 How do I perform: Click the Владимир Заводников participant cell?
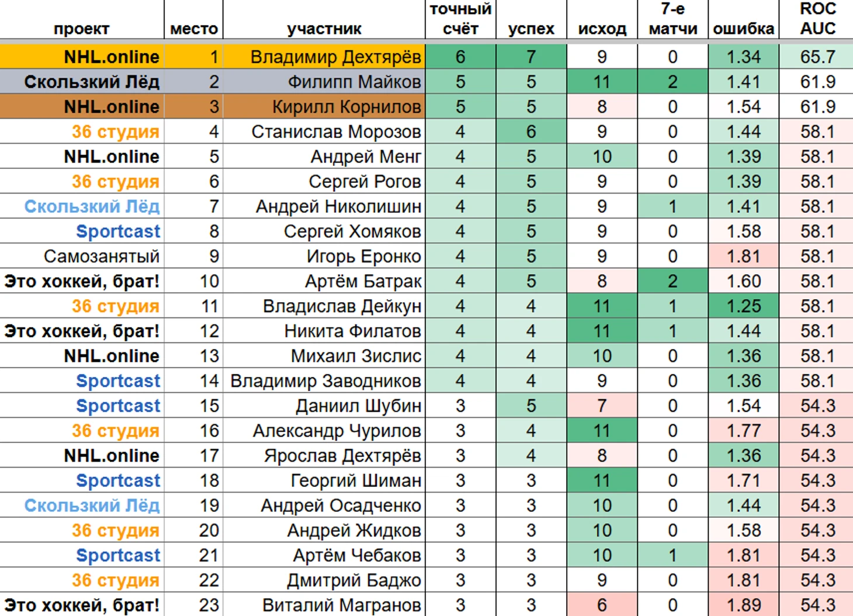[x=325, y=381]
